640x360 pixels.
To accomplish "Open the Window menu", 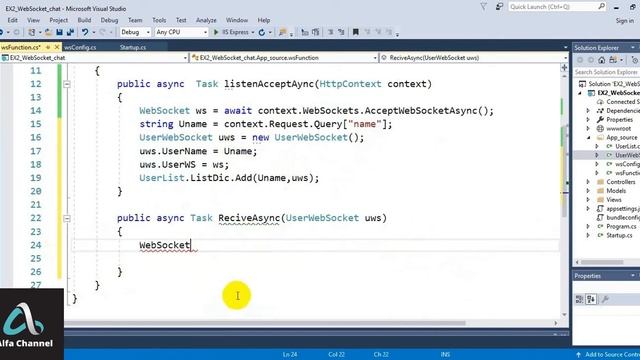I will coord(237,20).
